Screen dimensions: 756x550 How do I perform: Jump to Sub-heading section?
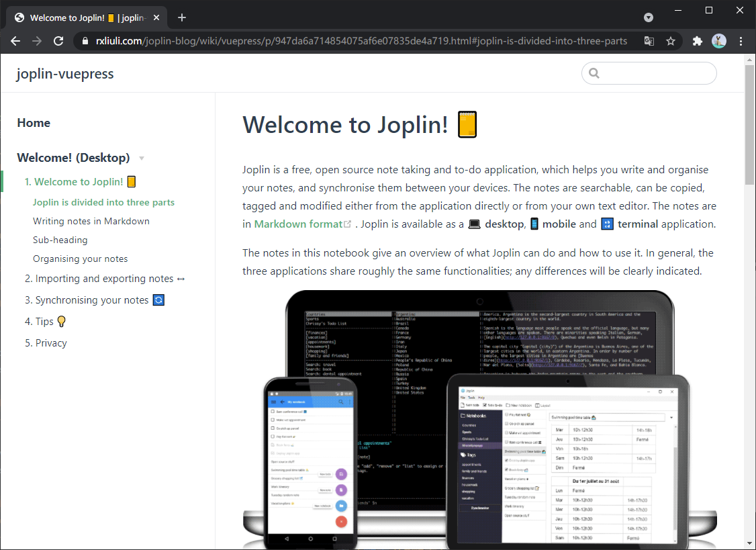tap(60, 240)
